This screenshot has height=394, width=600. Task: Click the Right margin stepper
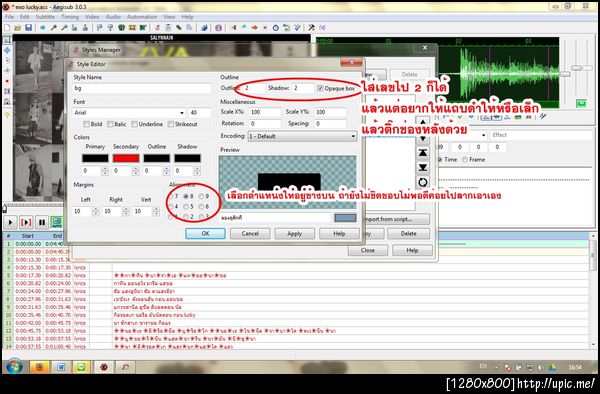(x=126, y=211)
